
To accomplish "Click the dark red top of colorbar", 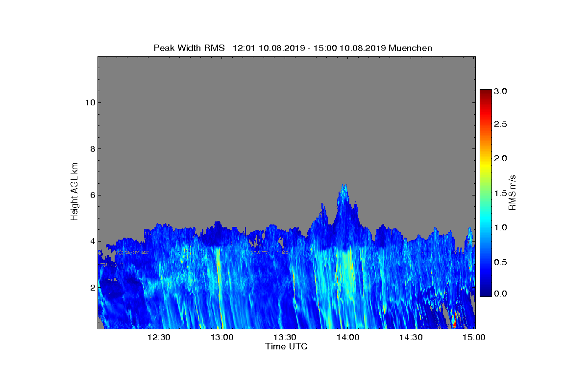I will (486, 93).
